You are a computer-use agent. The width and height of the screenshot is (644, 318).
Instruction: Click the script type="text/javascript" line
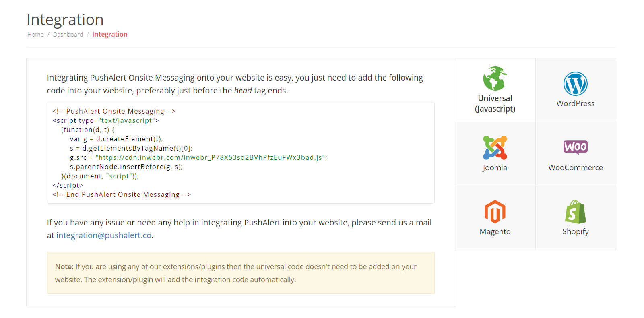pyautogui.click(x=106, y=120)
